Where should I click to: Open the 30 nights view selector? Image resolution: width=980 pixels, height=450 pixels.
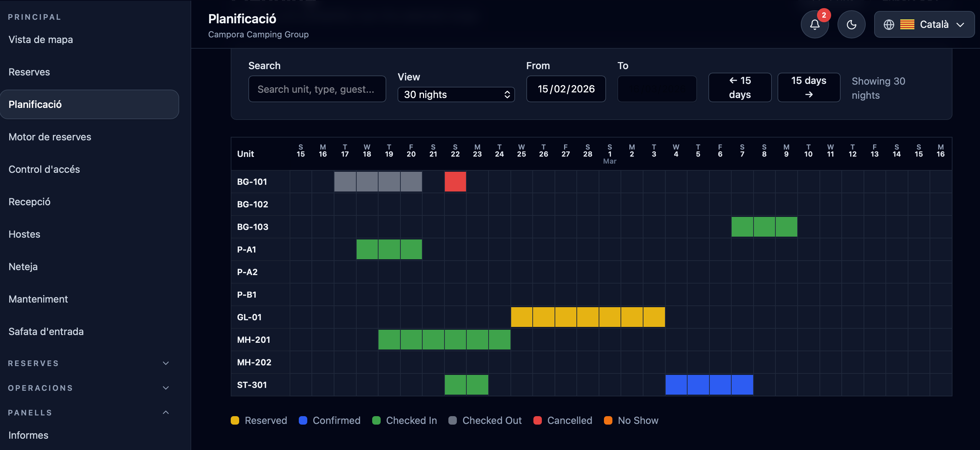pos(456,95)
